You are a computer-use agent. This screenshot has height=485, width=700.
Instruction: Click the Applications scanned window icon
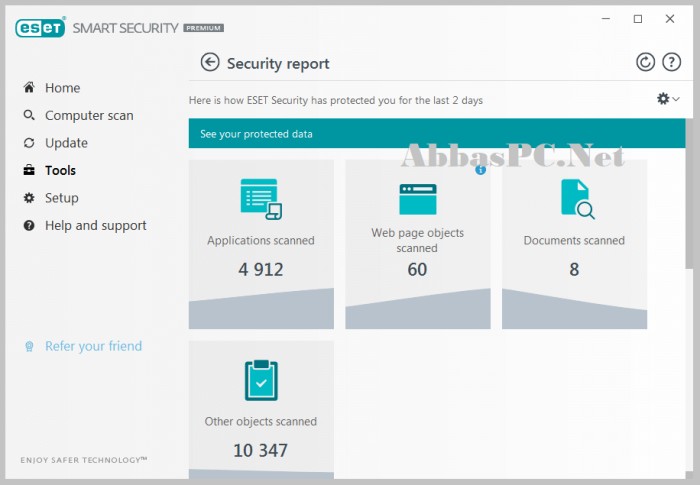(261, 199)
